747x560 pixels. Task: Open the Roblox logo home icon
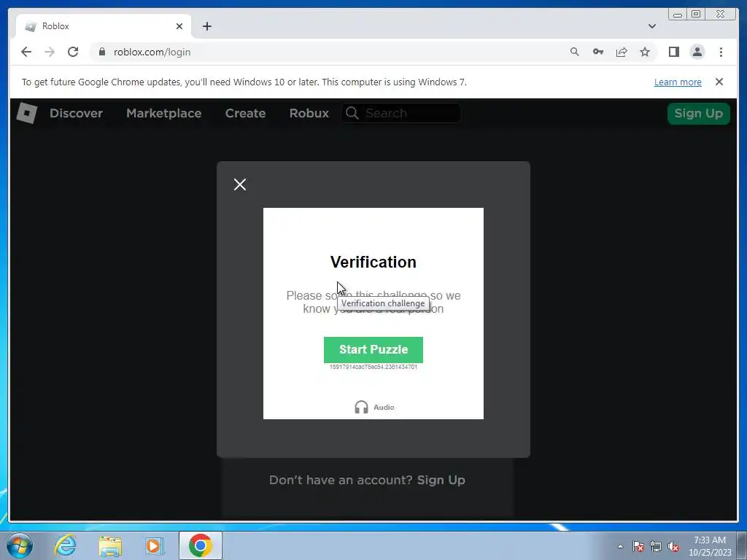pyautogui.click(x=27, y=113)
